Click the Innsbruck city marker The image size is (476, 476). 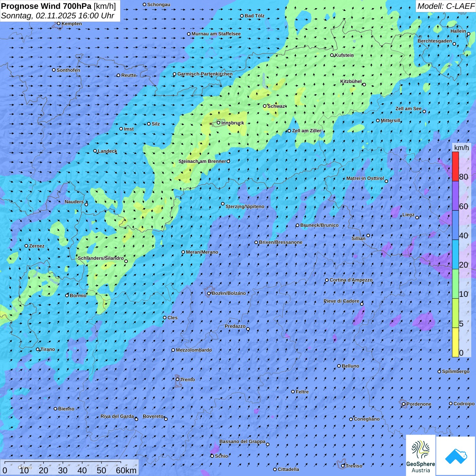click(219, 123)
